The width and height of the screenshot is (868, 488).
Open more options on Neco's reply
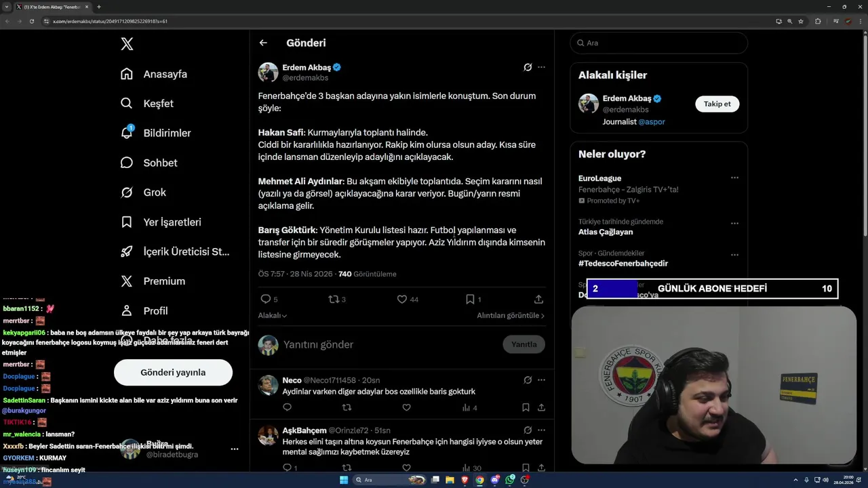[x=541, y=380]
